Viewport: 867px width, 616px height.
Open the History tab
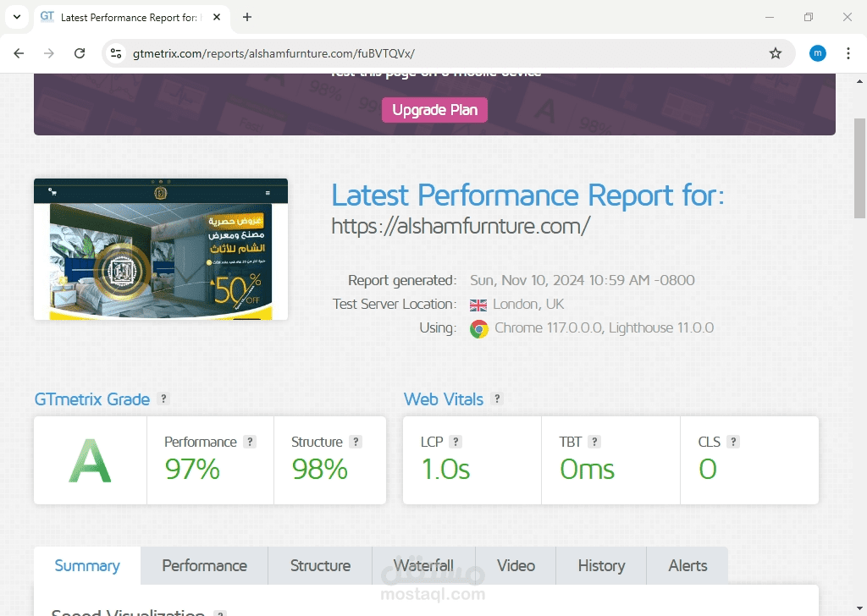pyautogui.click(x=601, y=566)
